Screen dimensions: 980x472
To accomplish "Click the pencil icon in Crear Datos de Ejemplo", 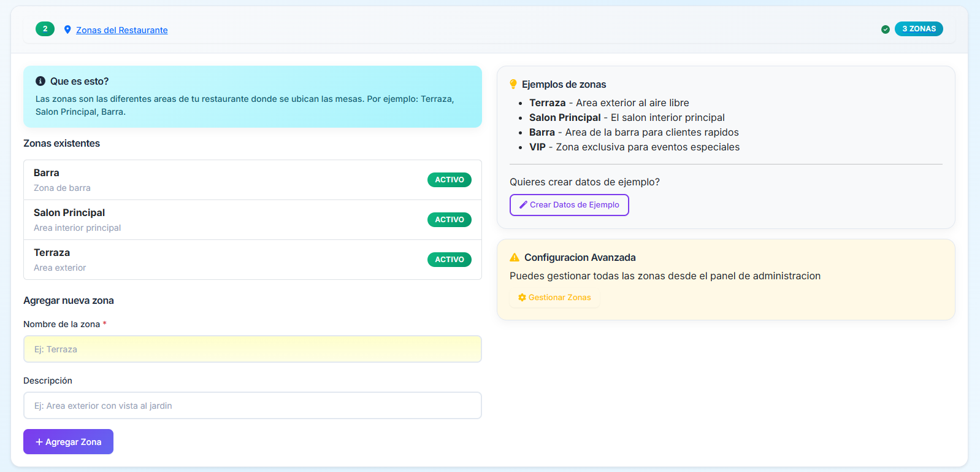I will click(x=523, y=205).
